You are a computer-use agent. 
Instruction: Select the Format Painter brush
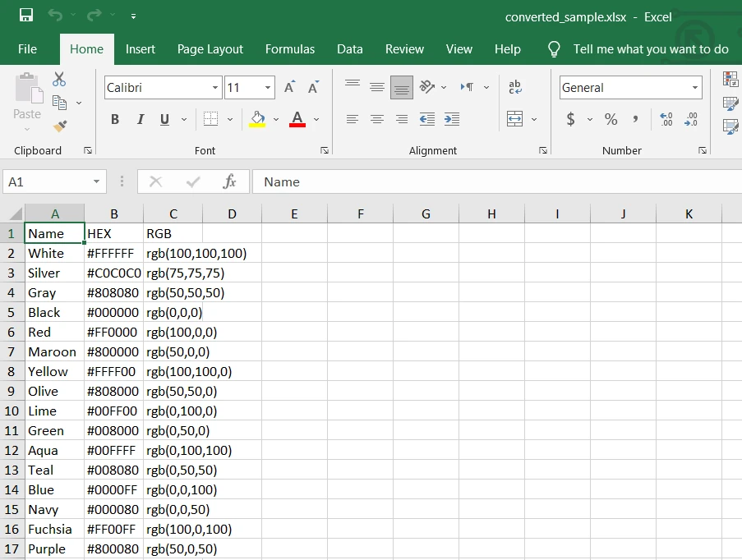[x=59, y=126]
